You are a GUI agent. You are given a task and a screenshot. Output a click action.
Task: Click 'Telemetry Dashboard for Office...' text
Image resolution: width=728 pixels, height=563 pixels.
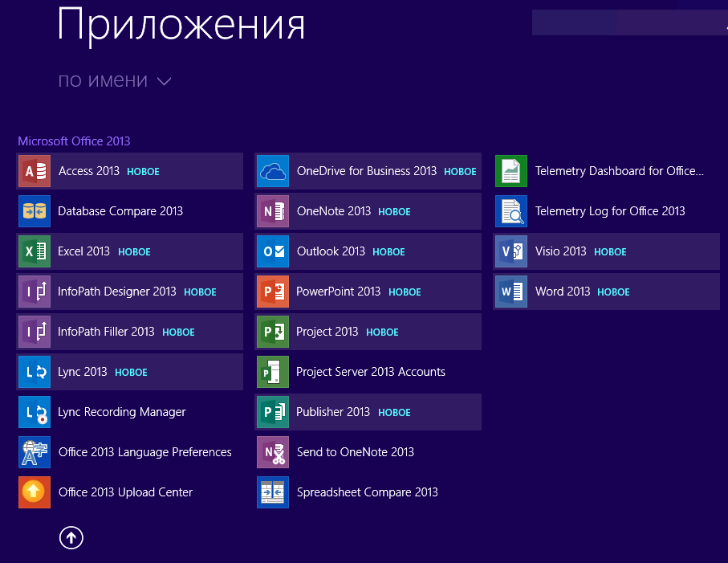point(620,171)
